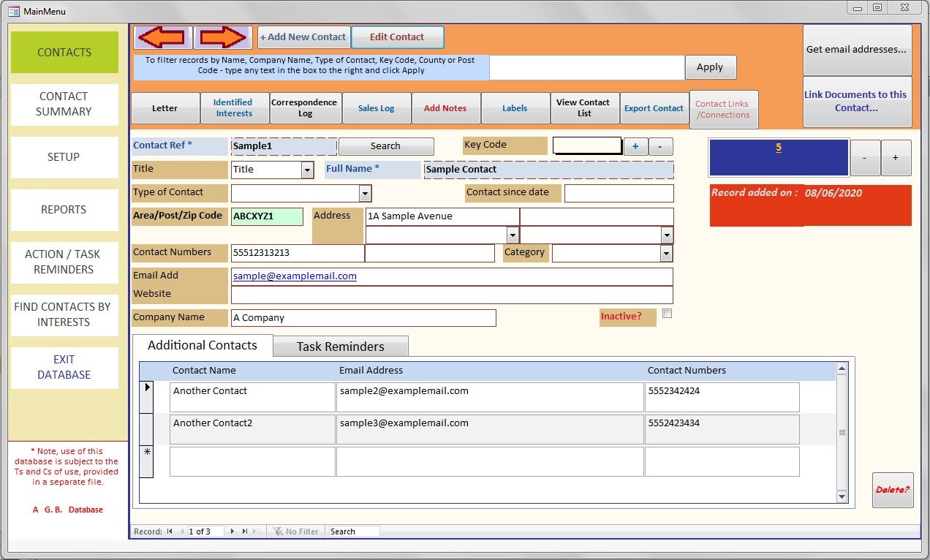Open FIND CONTACTS BY INTERESTS
The image size is (930, 560).
[x=64, y=314]
